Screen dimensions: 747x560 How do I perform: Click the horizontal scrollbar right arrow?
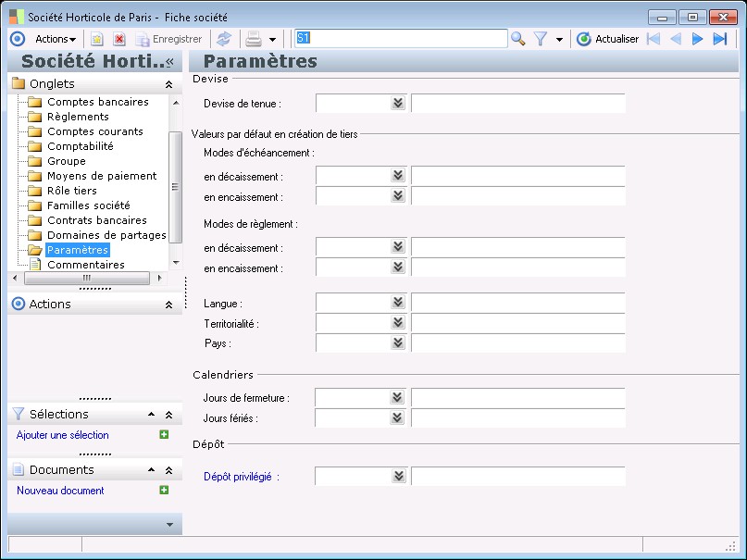[159, 278]
